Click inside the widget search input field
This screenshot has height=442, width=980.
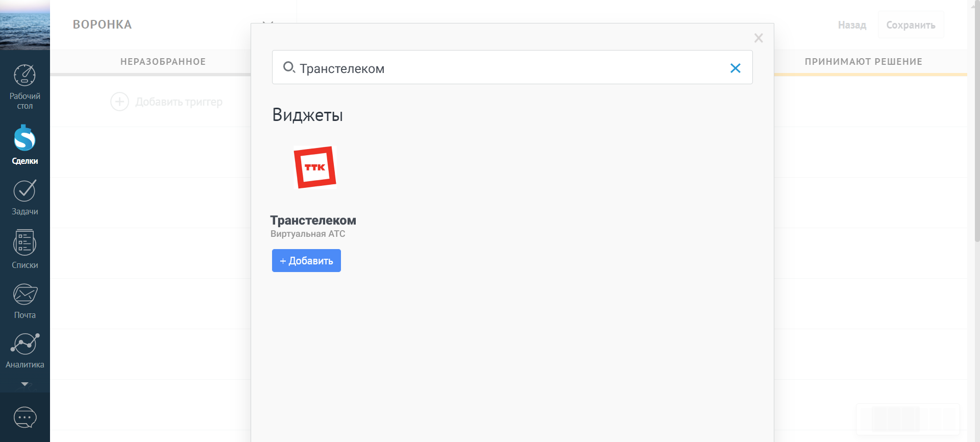510,68
